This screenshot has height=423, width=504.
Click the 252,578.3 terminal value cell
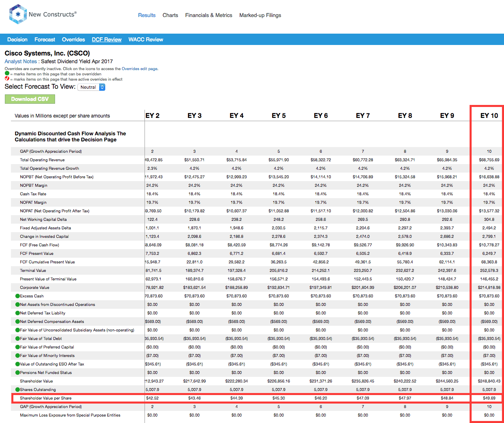click(489, 271)
